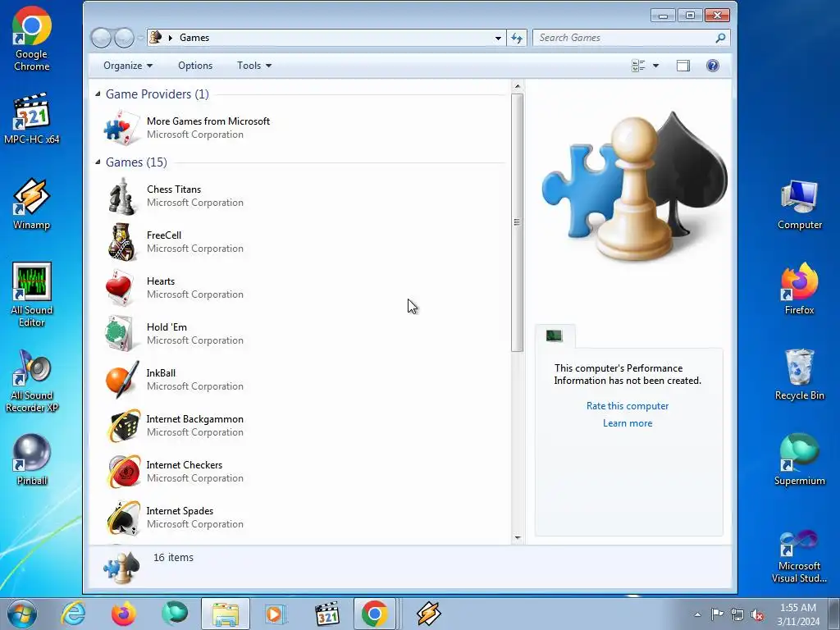Select MPC-HC x64 desktop shortcut
The height and width of the screenshot is (630, 840).
(32, 118)
